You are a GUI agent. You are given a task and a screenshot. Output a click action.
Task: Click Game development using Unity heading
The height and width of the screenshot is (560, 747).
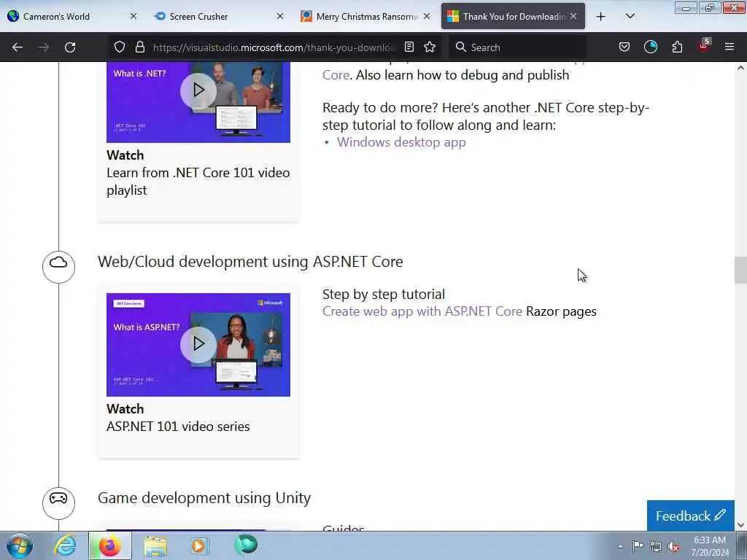[x=204, y=497]
